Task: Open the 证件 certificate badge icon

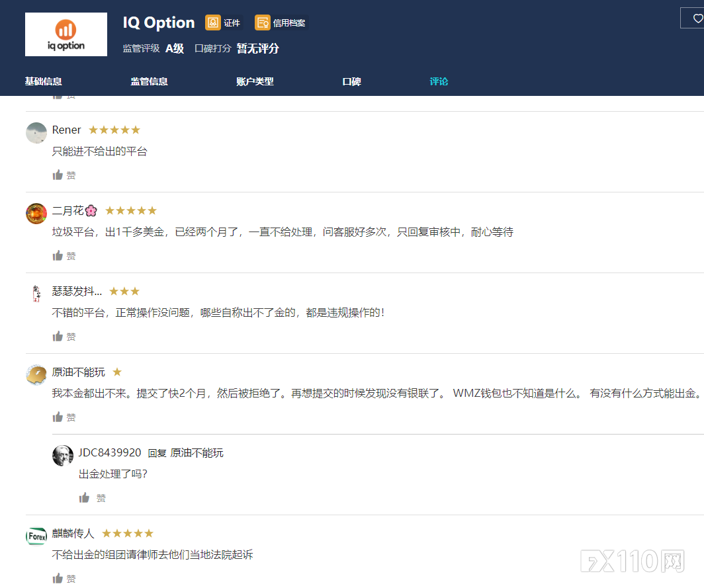Action: 213,22
